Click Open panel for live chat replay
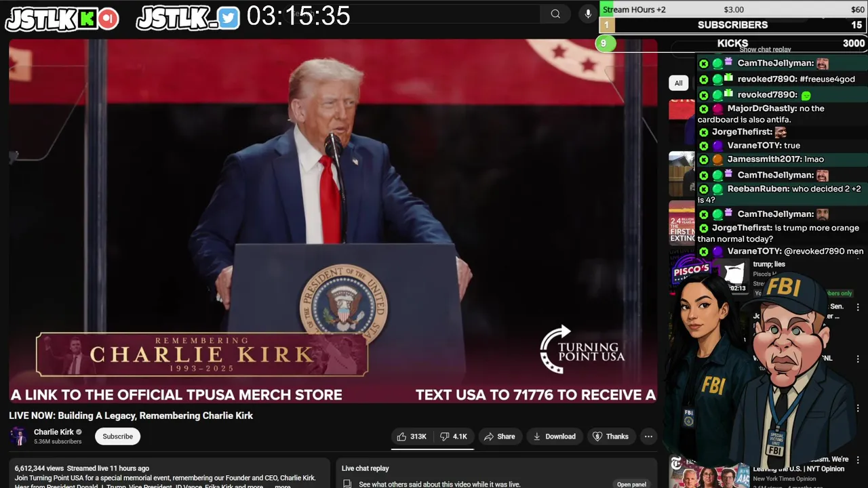The width and height of the screenshot is (868, 488). (631, 484)
